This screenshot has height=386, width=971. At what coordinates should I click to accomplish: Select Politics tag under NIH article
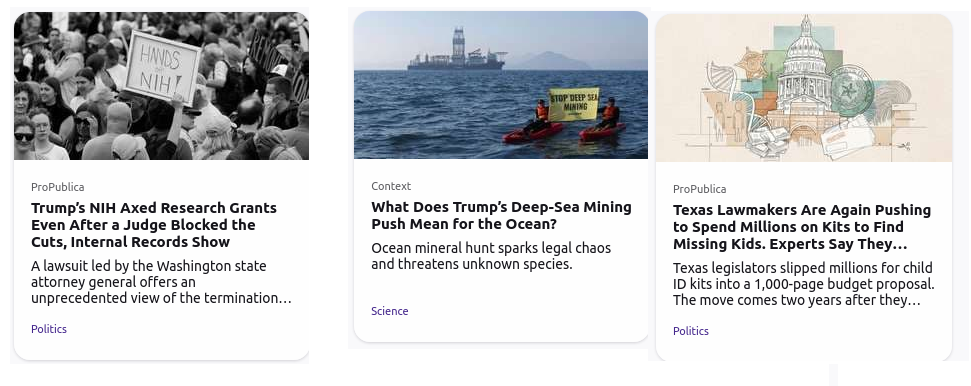49,329
